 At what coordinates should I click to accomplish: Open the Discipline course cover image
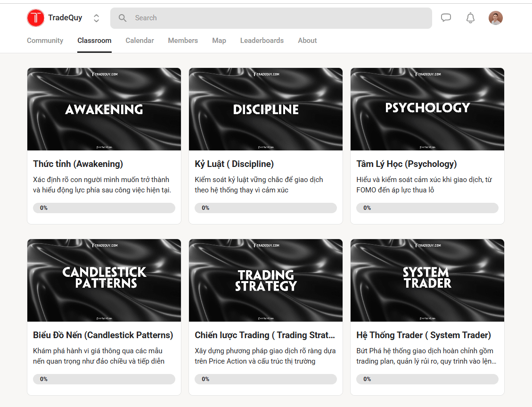click(x=266, y=109)
